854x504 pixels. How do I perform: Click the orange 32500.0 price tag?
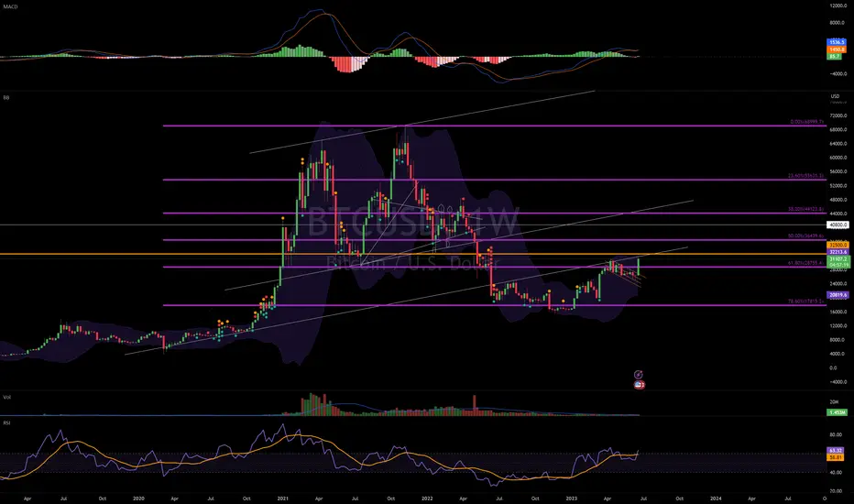[x=838, y=246]
